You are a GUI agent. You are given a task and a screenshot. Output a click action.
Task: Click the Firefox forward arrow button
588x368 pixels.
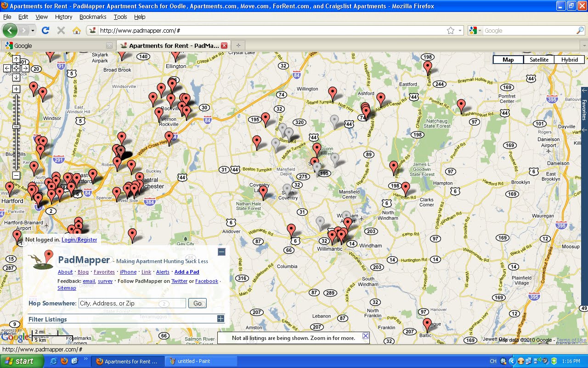[x=23, y=30]
